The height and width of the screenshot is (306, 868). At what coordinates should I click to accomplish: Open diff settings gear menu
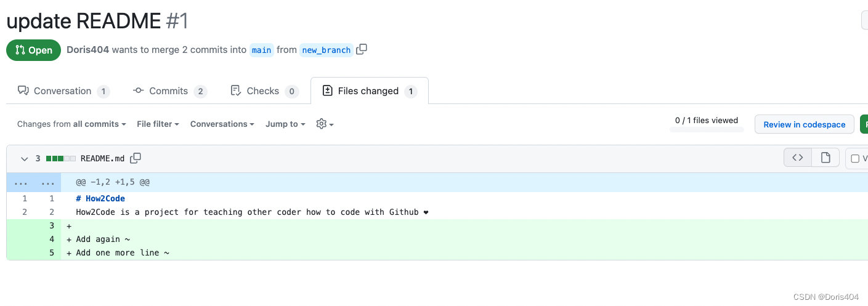click(325, 124)
